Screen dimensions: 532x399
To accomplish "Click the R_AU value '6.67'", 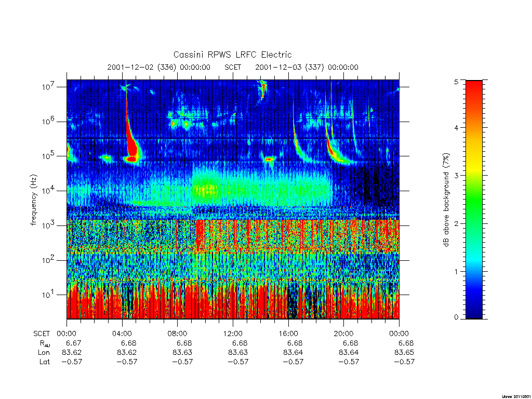I will click(74, 343).
